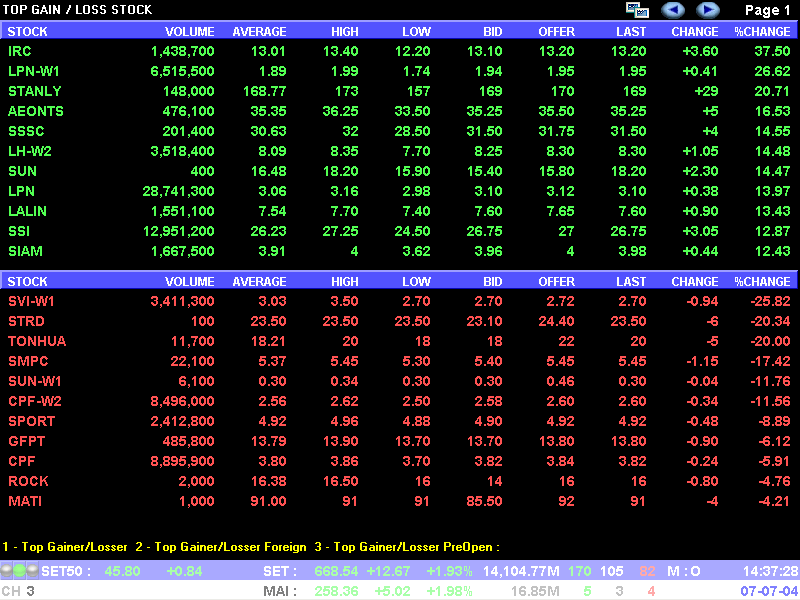800x600 pixels.
Task: Click SVI-W1 percent change -25.82
Action: tap(770, 302)
